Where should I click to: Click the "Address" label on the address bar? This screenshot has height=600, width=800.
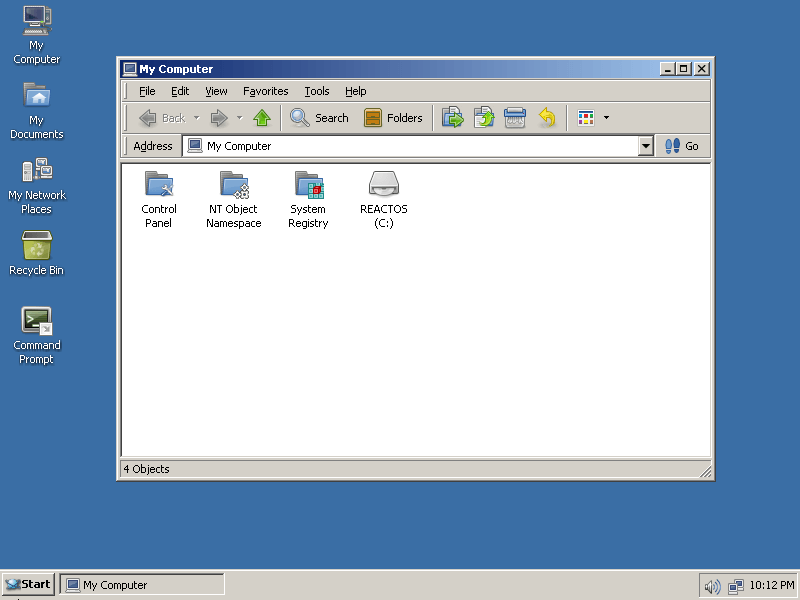(x=153, y=146)
